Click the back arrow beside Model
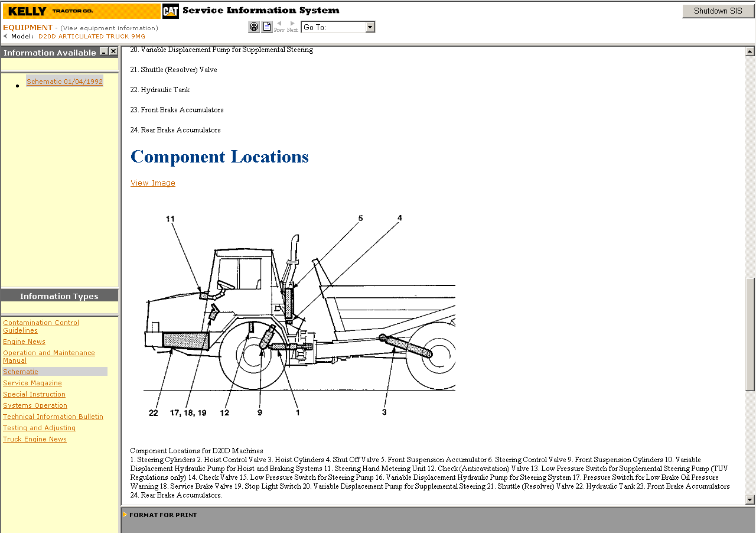 tap(5, 36)
